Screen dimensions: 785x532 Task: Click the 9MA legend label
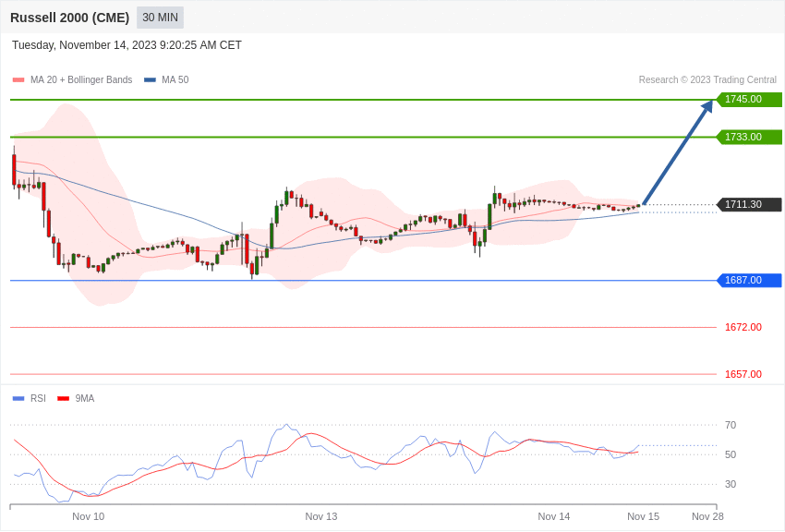[x=85, y=398]
